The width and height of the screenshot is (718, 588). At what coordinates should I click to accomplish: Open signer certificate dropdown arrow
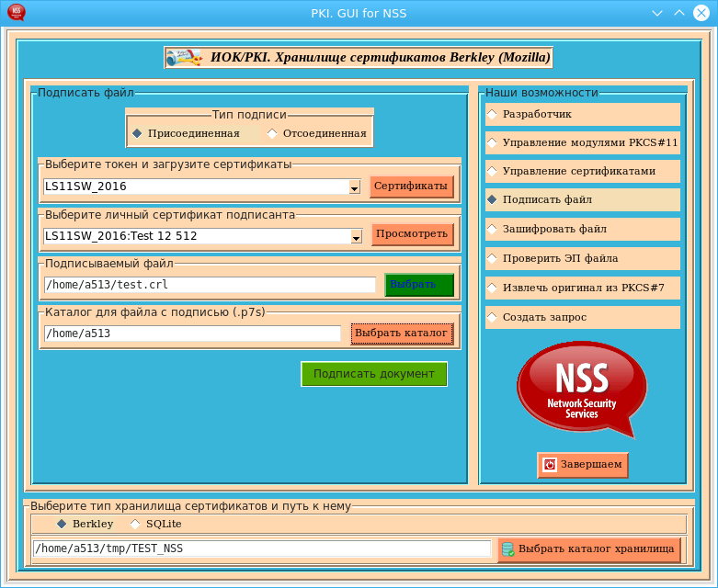coord(357,236)
